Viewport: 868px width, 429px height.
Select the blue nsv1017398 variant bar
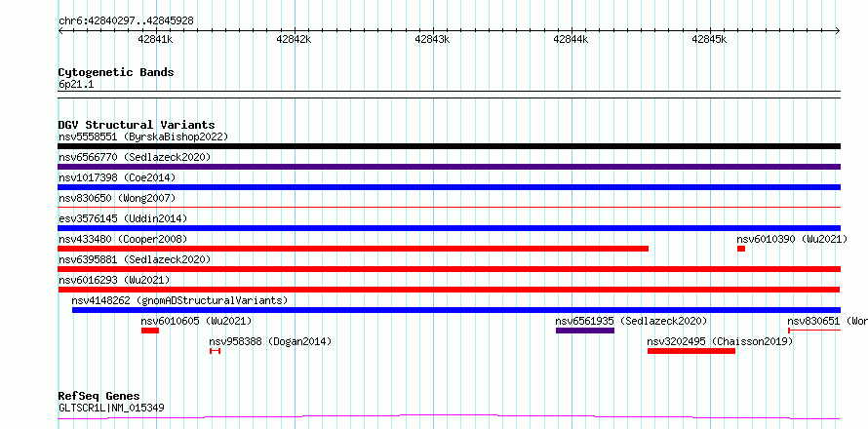(449, 187)
